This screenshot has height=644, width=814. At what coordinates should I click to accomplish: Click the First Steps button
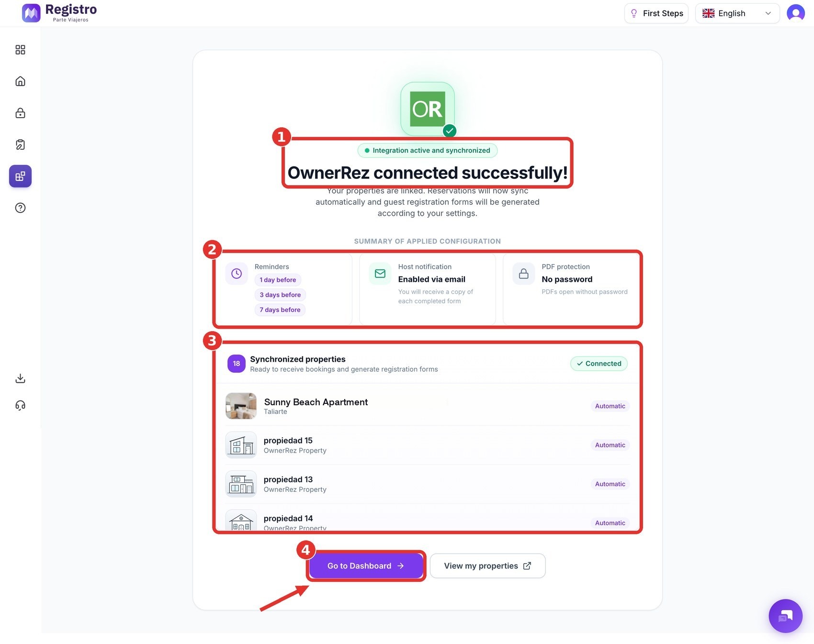pyautogui.click(x=656, y=13)
